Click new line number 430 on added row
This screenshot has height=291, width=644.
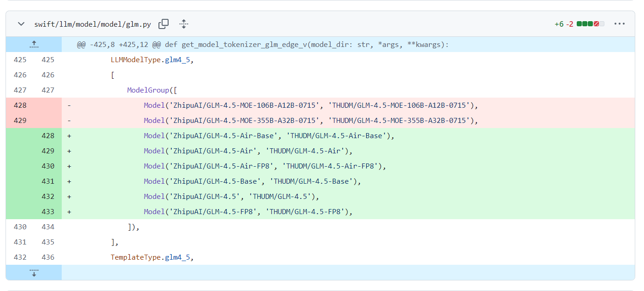[x=48, y=166]
